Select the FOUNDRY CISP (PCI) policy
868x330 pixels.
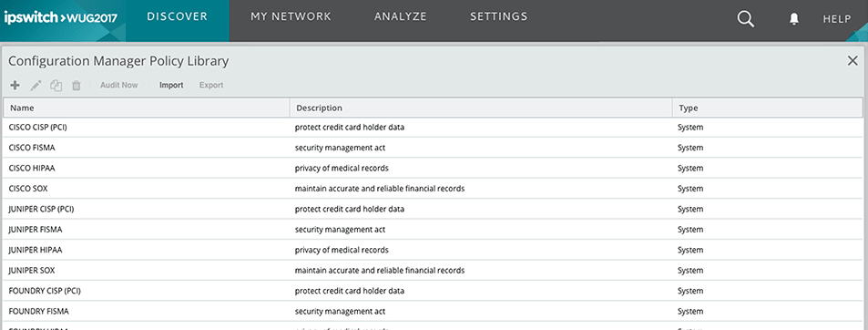click(433, 291)
